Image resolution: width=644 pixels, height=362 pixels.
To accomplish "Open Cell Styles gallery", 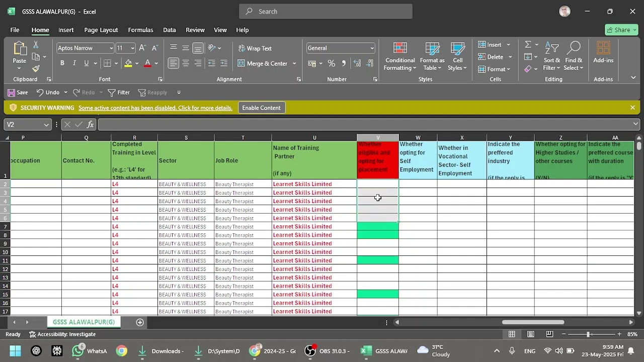I will [x=457, y=56].
